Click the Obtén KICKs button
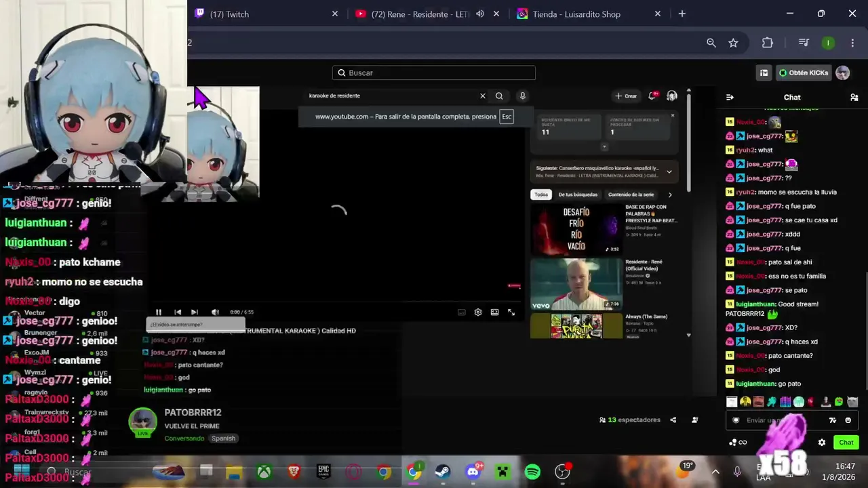This screenshot has width=868, height=488. [x=804, y=73]
